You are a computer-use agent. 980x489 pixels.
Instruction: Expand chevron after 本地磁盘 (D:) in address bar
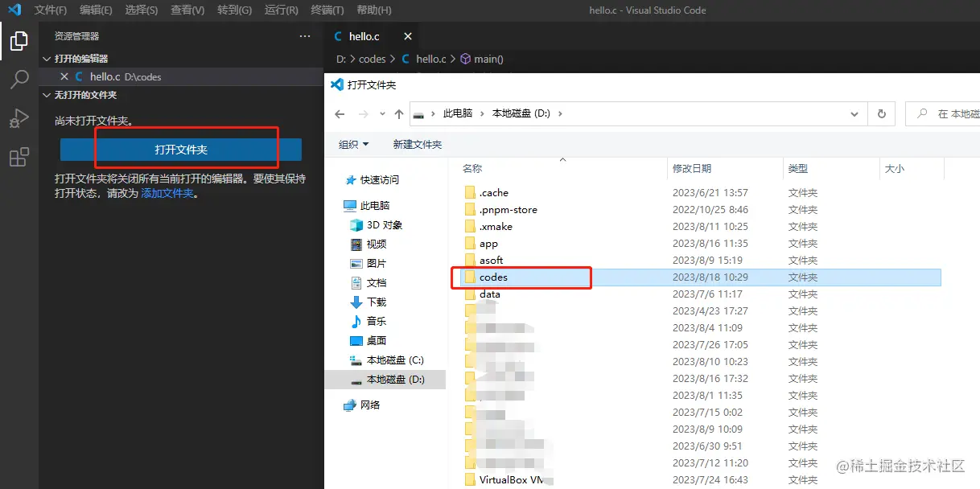pos(560,114)
